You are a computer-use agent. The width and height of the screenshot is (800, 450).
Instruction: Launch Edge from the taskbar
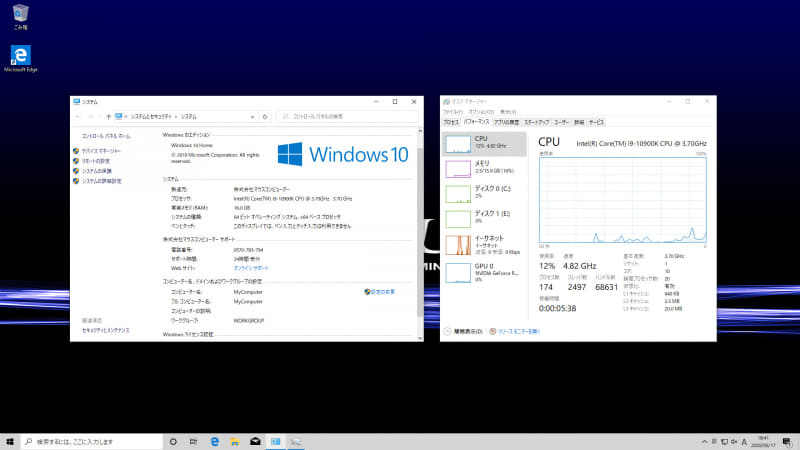pyautogui.click(x=214, y=441)
